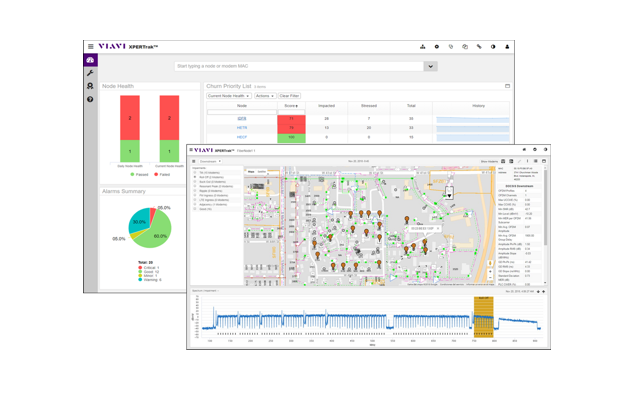The image size is (640, 400).
Task: Switch to the Satellite tab on map
Action: [262, 171]
